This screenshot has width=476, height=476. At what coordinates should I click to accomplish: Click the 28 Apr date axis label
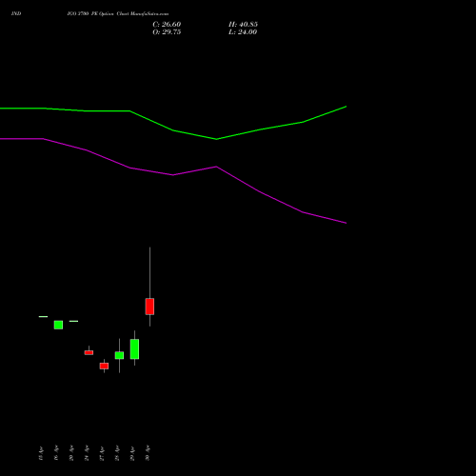[117, 453]
